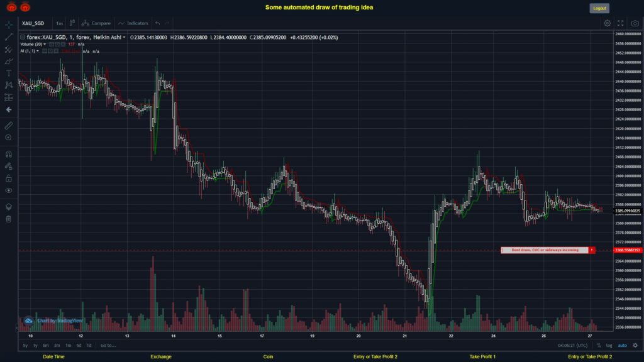The width and height of the screenshot is (644, 362).
Task: Select the Text annotation tool
Action: (9, 73)
